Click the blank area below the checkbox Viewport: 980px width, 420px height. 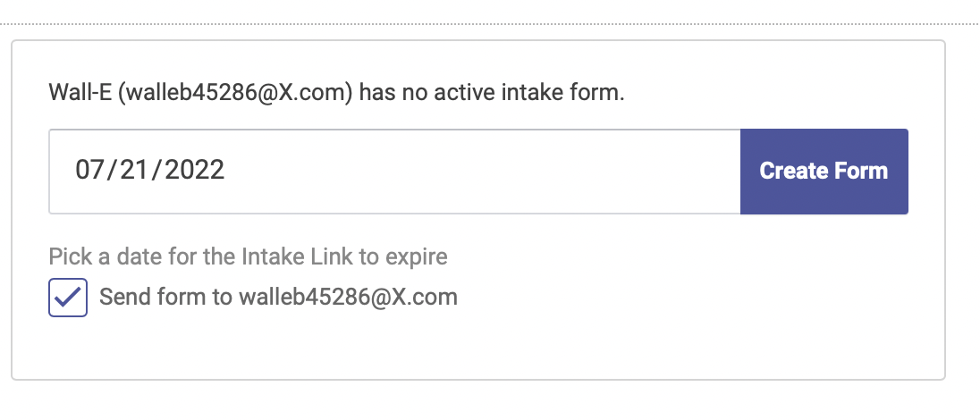[x=478, y=347]
